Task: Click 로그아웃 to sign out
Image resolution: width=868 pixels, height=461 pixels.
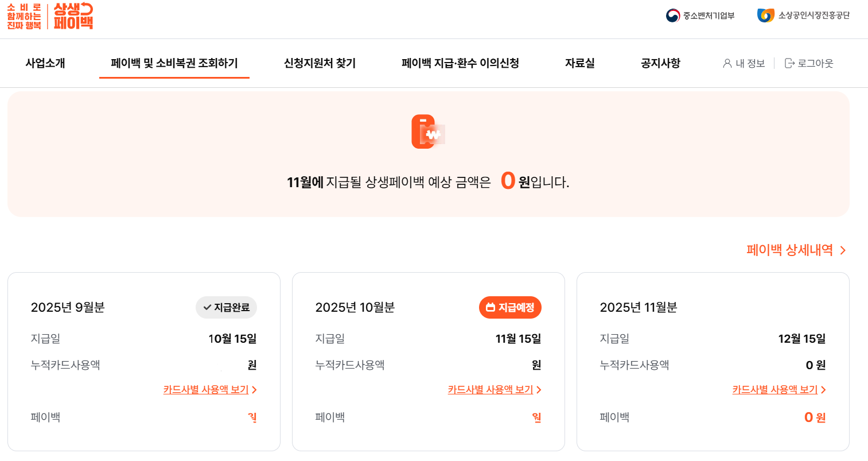Action: (815, 63)
